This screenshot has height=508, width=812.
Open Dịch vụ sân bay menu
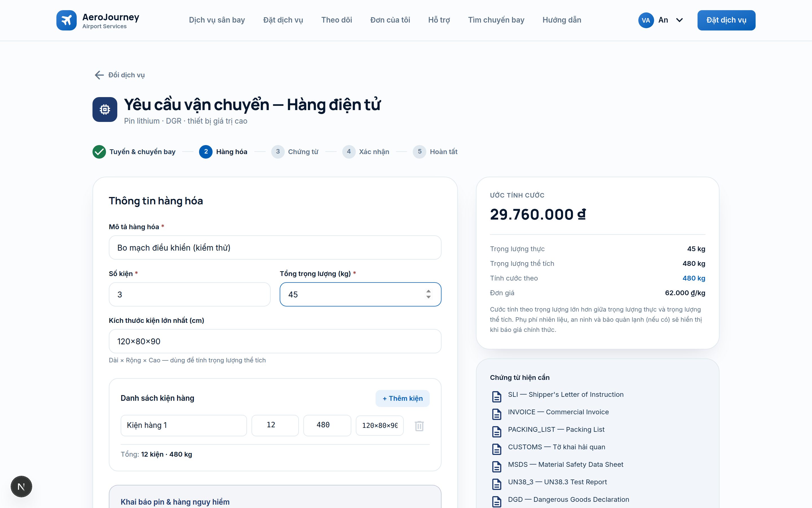coord(217,20)
